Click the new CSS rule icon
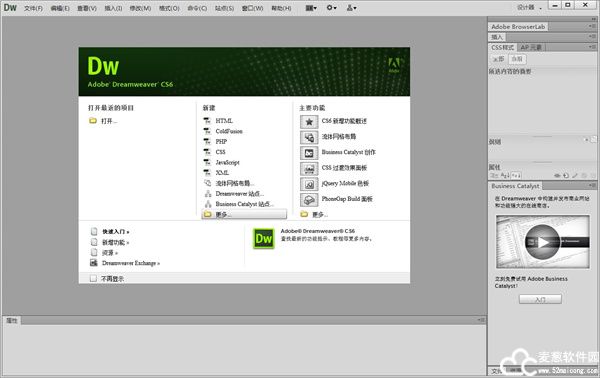The height and width of the screenshot is (378, 600). tap(566, 176)
